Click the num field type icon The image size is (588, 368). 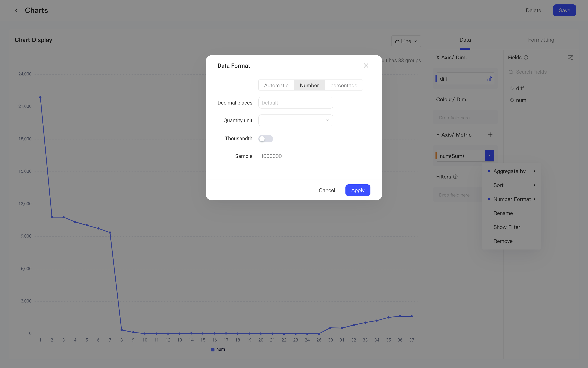pos(512,100)
